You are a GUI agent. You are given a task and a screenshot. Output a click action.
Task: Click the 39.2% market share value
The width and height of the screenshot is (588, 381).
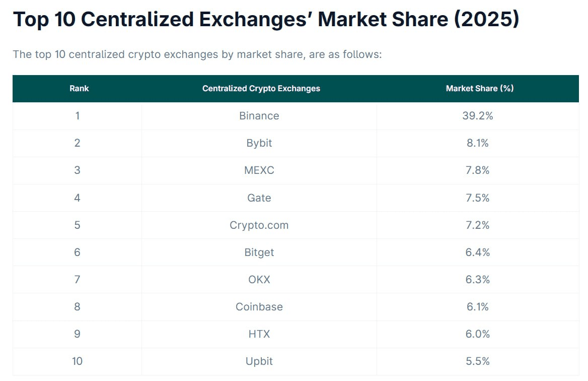(477, 116)
